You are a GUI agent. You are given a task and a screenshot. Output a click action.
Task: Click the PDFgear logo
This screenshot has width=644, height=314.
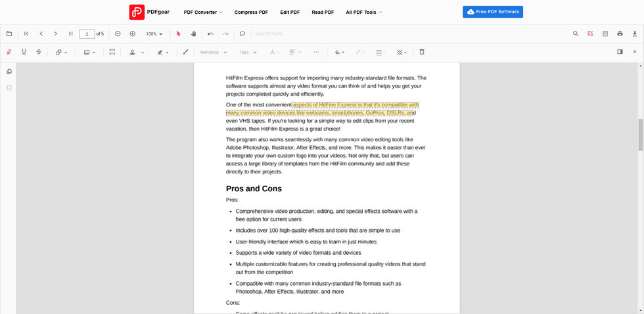[x=149, y=12]
